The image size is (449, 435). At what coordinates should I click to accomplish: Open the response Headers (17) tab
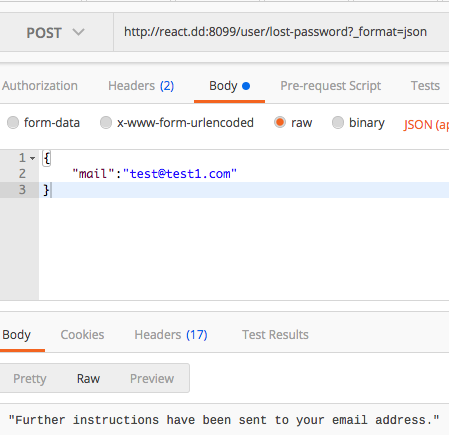click(171, 335)
